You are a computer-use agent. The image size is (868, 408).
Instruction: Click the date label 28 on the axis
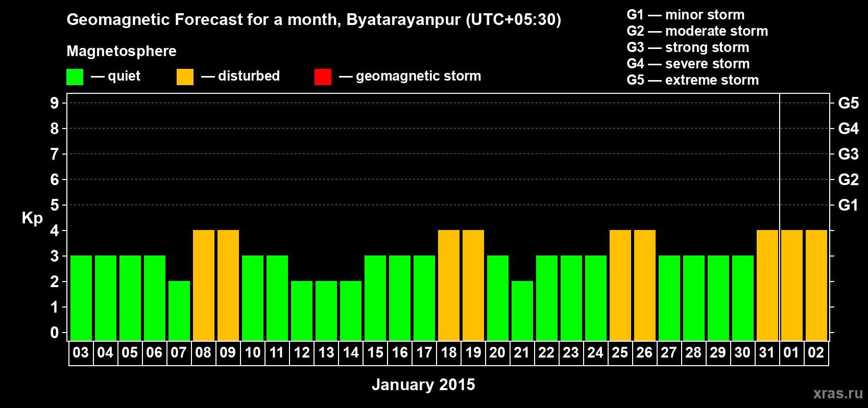[693, 352]
